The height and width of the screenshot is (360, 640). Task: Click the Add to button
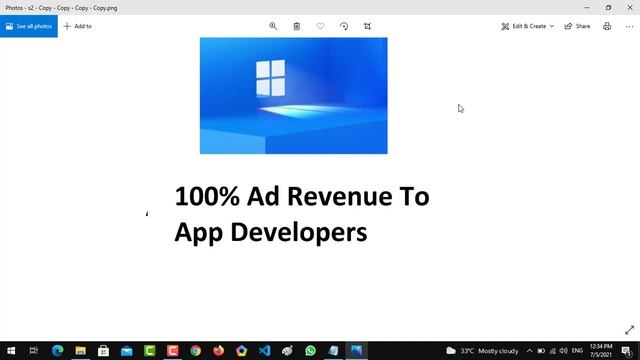(x=78, y=26)
